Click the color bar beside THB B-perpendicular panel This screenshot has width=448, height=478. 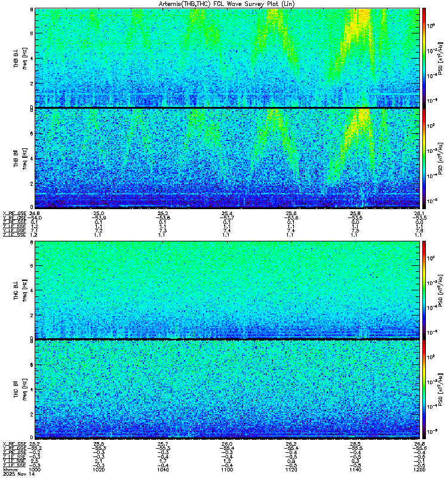coord(424,57)
